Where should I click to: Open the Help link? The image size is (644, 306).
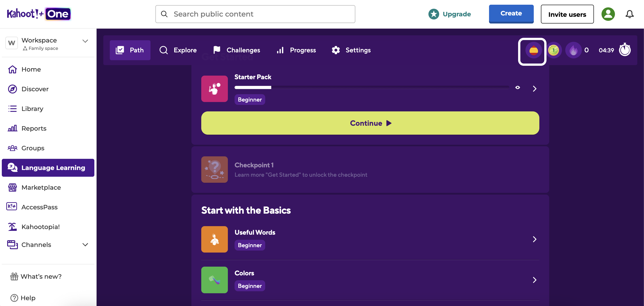coord(23,298)
